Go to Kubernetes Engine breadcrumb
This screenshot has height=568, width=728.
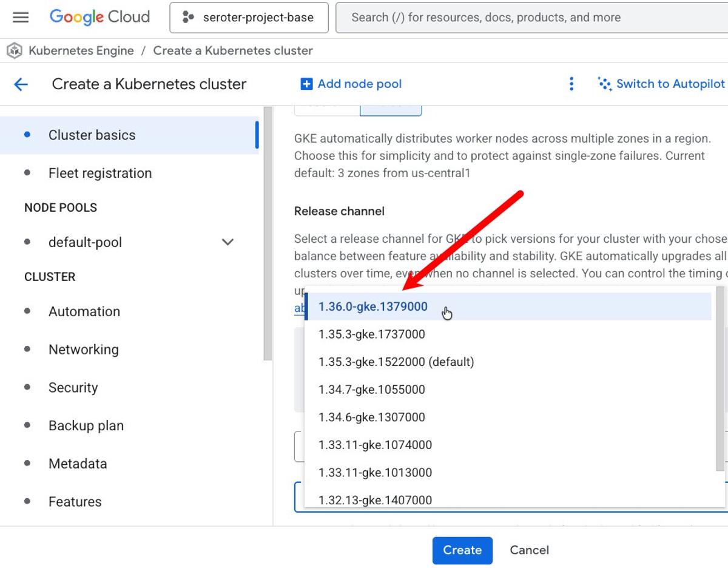coord(81,51)
